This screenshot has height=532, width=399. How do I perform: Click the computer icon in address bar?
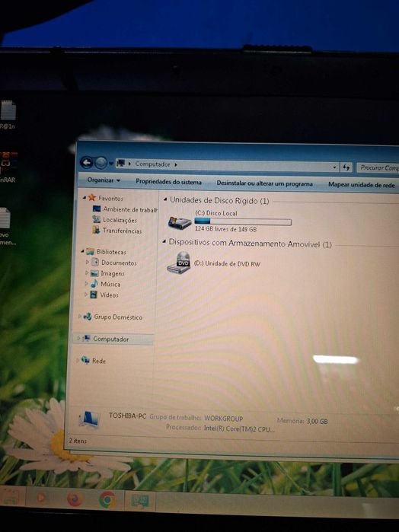point(120,164)
